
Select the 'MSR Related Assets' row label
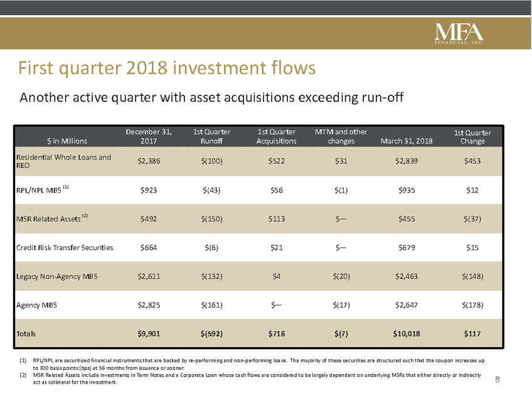click(x=52, y=218)
